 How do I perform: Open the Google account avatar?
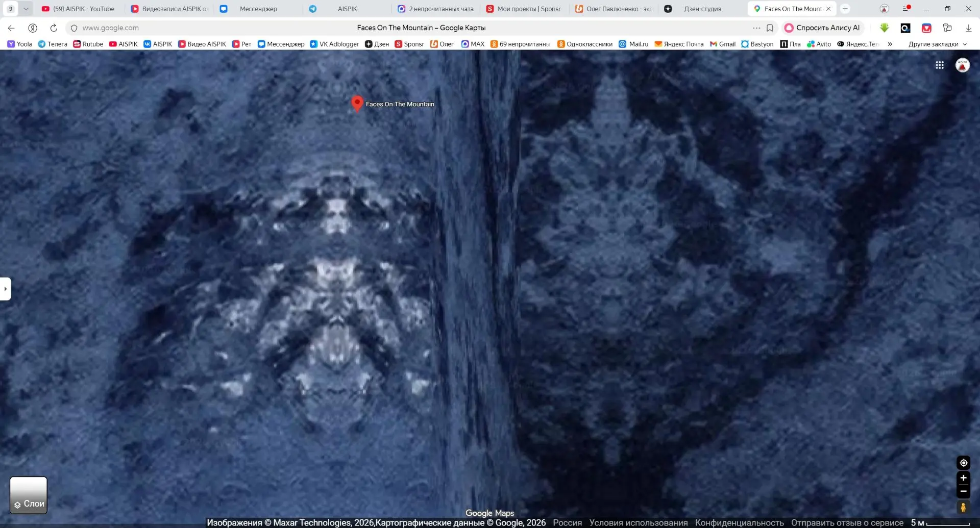click(963, 65)
